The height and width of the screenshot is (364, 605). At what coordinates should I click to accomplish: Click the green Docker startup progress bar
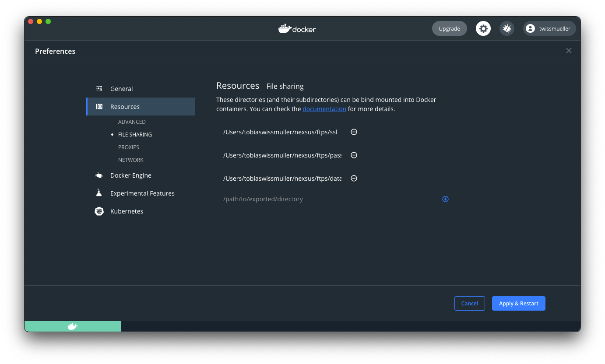coord(73,326)
